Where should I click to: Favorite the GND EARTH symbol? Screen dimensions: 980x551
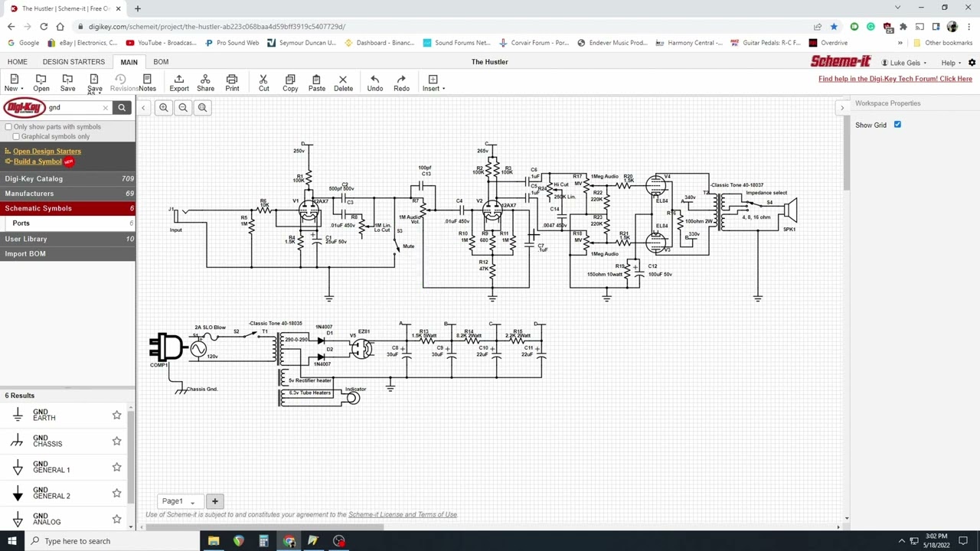pyautogui.click(x=116, y=415)
